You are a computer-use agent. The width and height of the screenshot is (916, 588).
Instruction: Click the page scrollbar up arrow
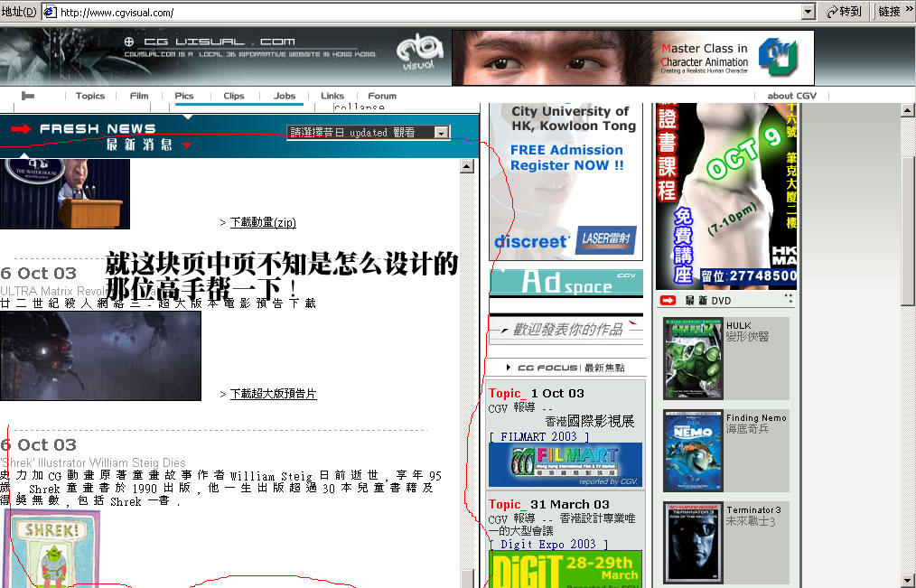907,110
